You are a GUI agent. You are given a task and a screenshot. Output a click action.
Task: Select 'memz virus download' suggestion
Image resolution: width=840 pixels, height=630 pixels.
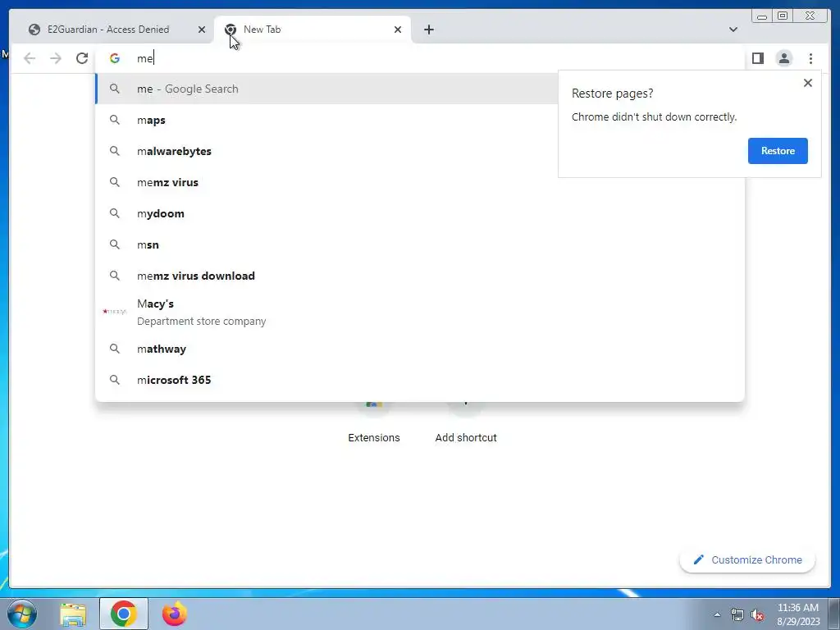(x=420, y=276)
